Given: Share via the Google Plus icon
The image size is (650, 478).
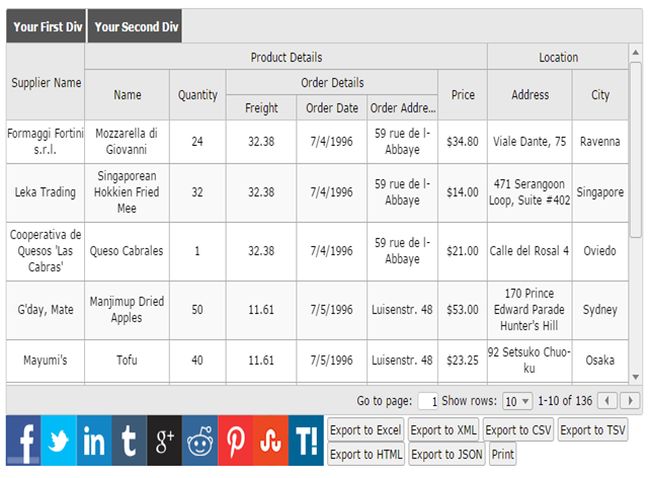Looking at the screenshot, I should click(165, 440).
